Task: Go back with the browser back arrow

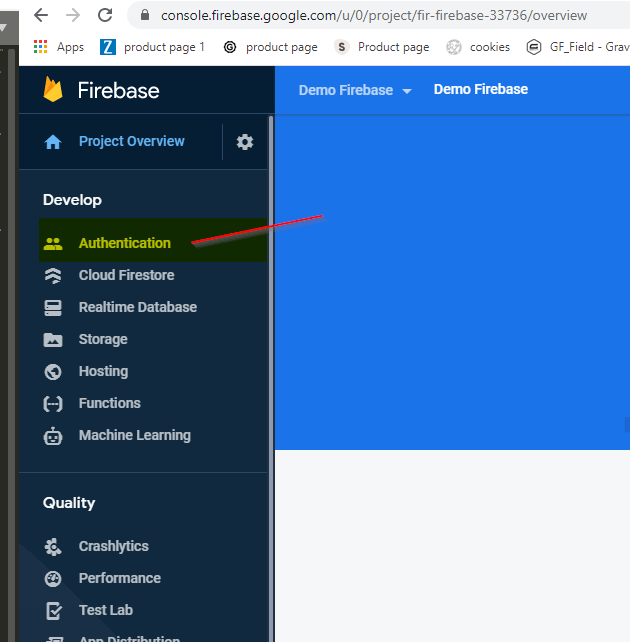Action: (x=41, y=16)
